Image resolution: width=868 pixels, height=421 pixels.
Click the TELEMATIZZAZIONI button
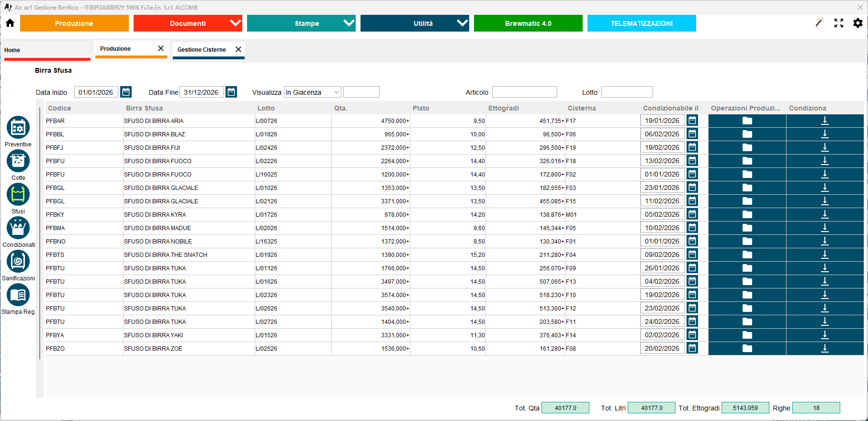[x=642, y=23]
